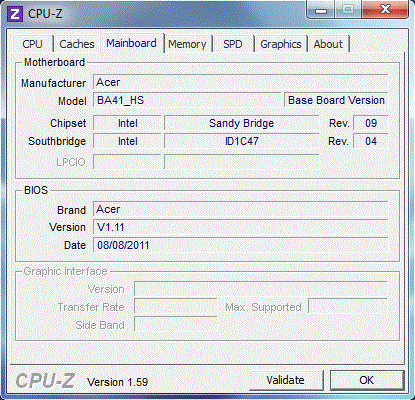The height and width of the screenshot is (400, 415).
Task: Open the Memory tab
Action: 187,44
